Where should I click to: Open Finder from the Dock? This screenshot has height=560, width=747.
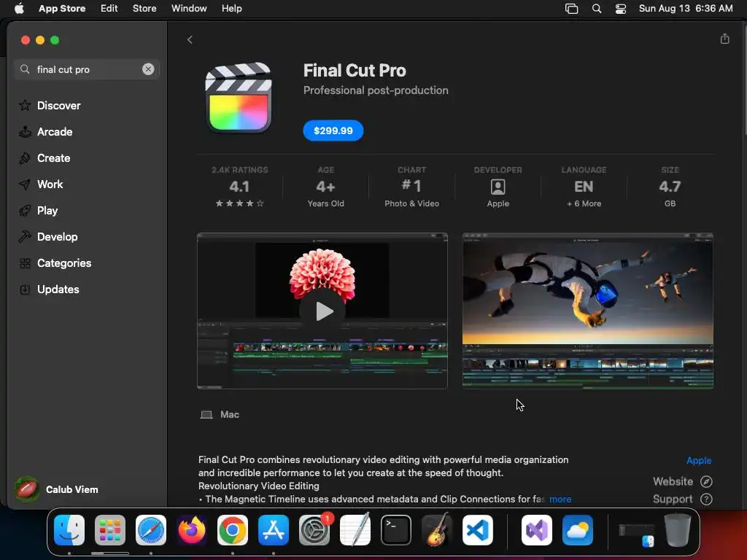pos(69,530)
